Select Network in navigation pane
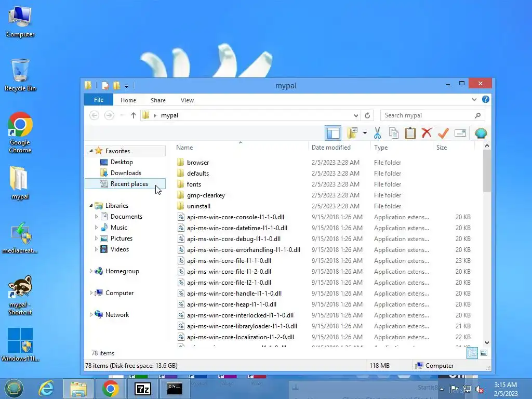Image resolution: width=532 pixels, height=399 pixels. coord(117,314)
